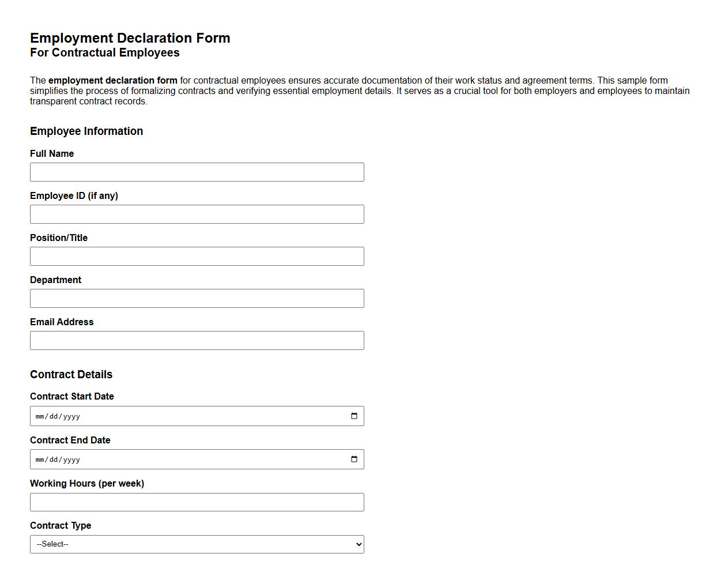This screenshot has width=728, height=561.
Task: Select the Position/Title input field
Action: 197,256
